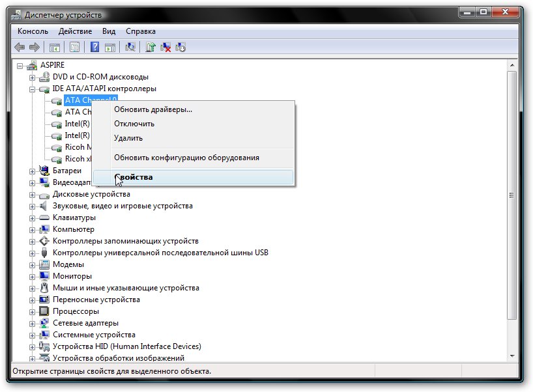Click the Disable device red-X toolbar icon
Screen dimensions: 533x392
pos(166,47)
